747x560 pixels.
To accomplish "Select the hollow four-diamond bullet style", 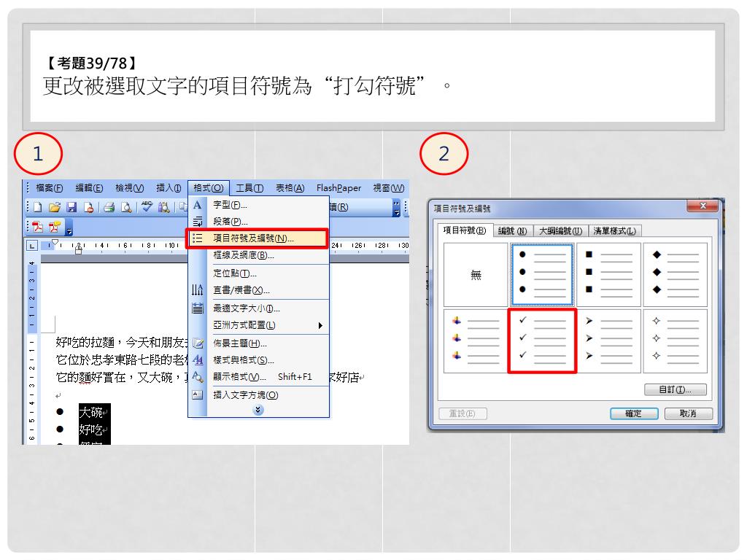I will [x=675, y=341].
